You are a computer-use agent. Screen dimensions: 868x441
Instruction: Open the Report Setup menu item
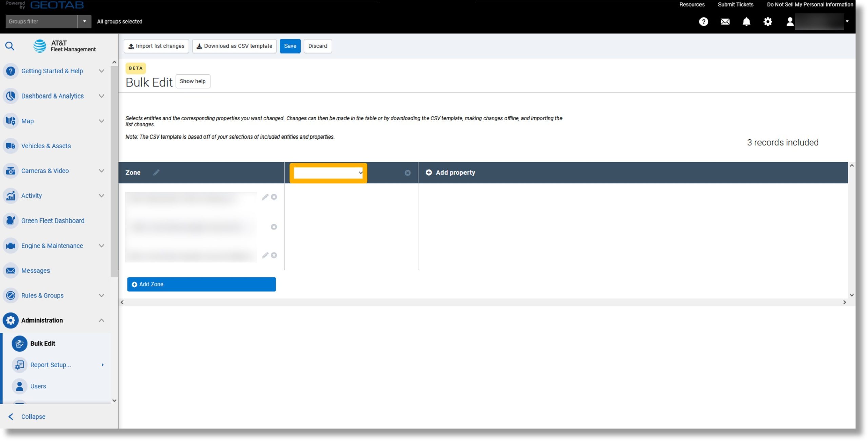point(51,365)
